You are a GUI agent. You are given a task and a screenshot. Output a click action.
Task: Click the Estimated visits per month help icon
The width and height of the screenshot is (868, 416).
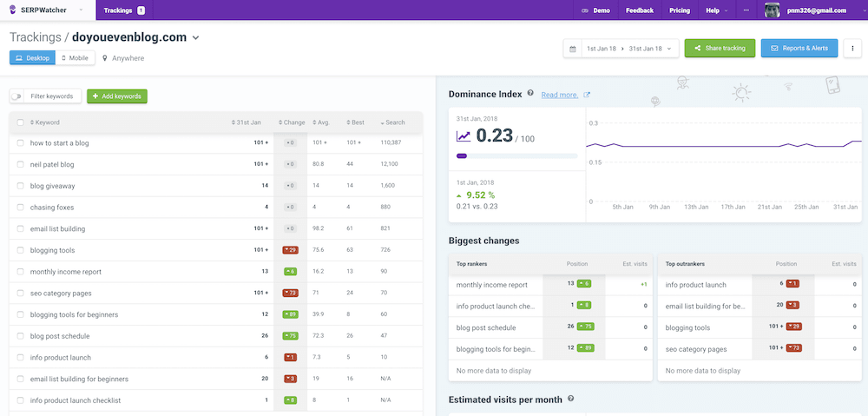pos(571,399)
